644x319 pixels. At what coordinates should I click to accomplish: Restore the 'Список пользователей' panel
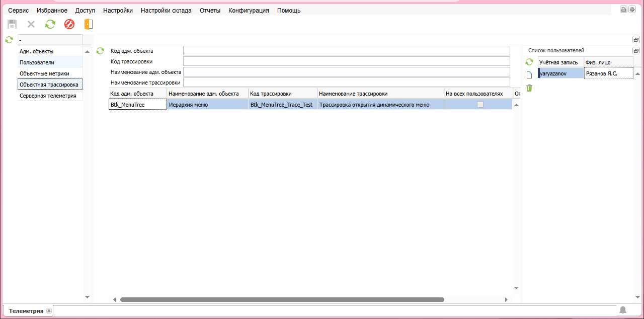(x=636, y=51)
